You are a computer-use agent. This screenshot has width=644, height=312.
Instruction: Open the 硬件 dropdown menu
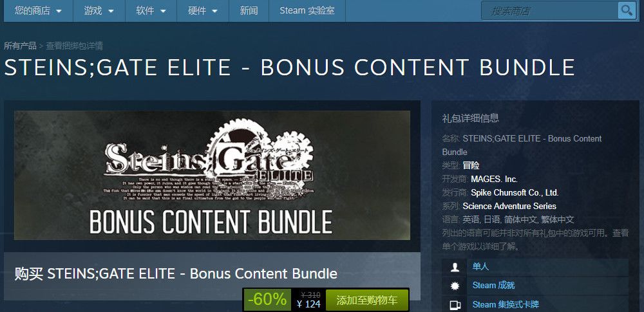[202, 11]
